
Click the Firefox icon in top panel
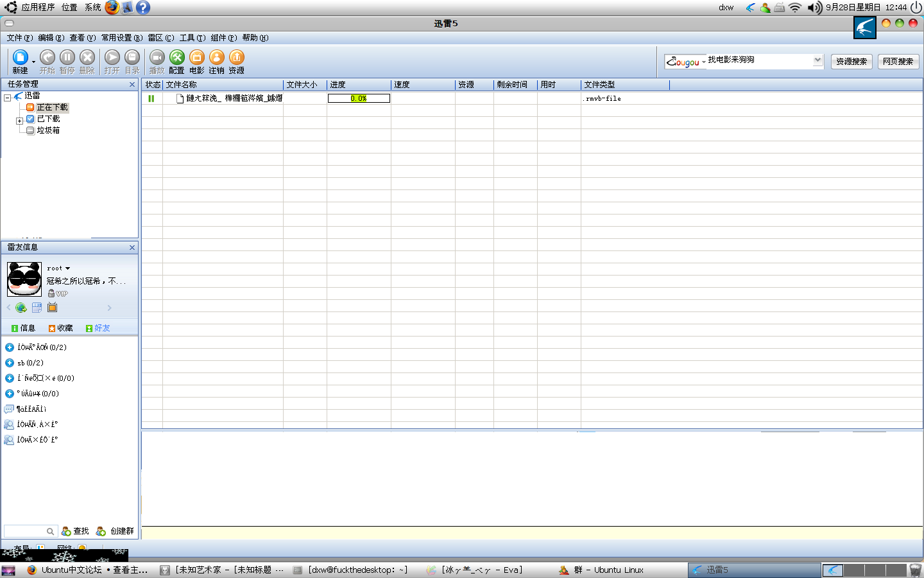pos(112,7)
